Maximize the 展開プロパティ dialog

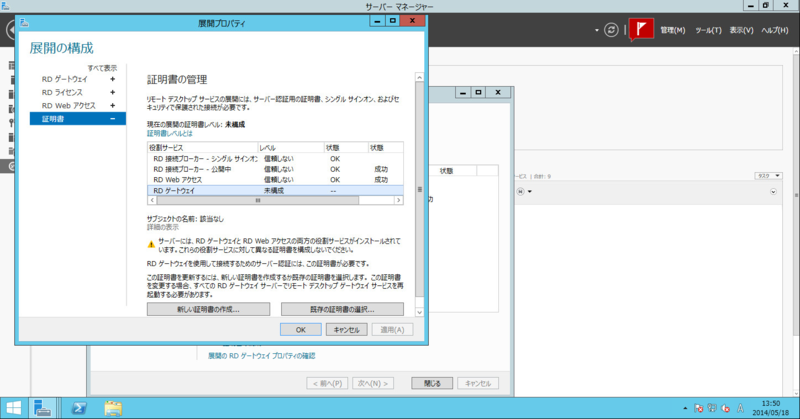tap(392, 20)
